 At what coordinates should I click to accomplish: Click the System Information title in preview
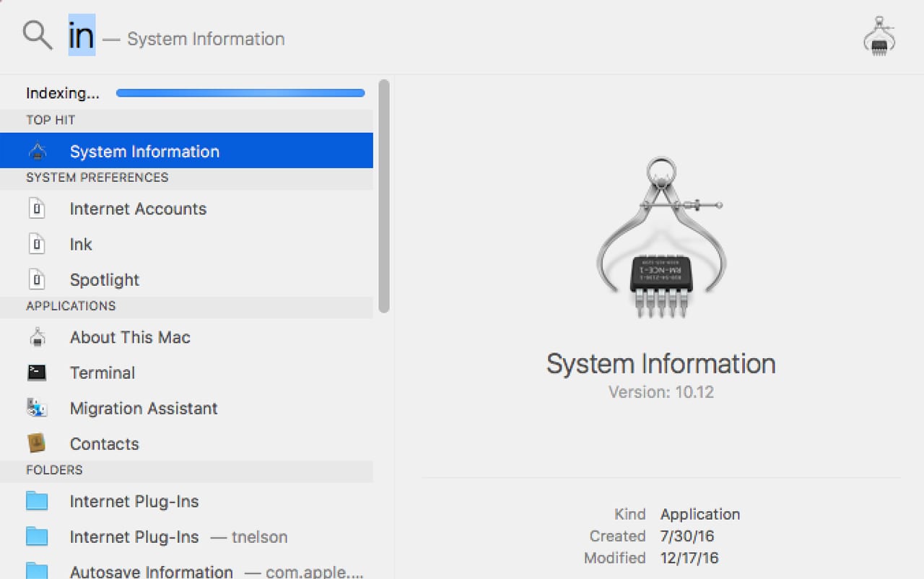(661, 364)
